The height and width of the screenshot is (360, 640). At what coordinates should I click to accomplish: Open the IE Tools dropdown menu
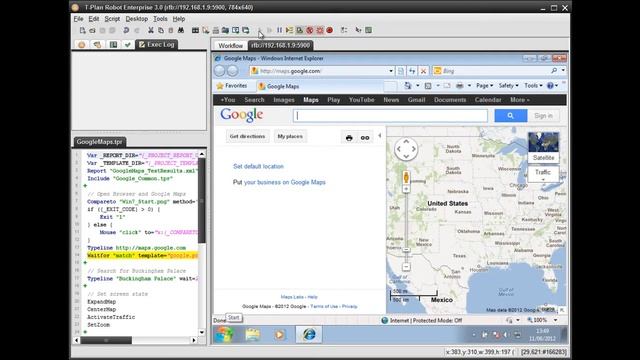[533, 86]
